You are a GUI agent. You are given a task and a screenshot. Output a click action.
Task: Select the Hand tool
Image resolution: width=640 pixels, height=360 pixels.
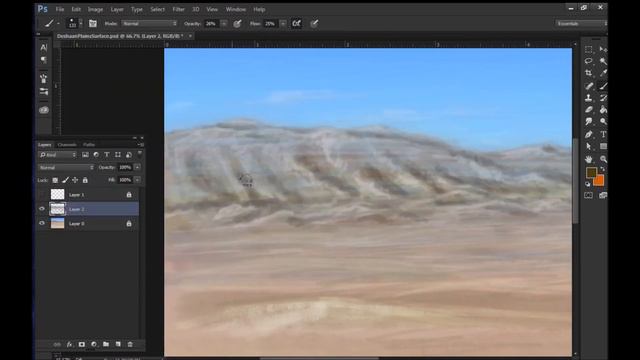click(589, 159)
